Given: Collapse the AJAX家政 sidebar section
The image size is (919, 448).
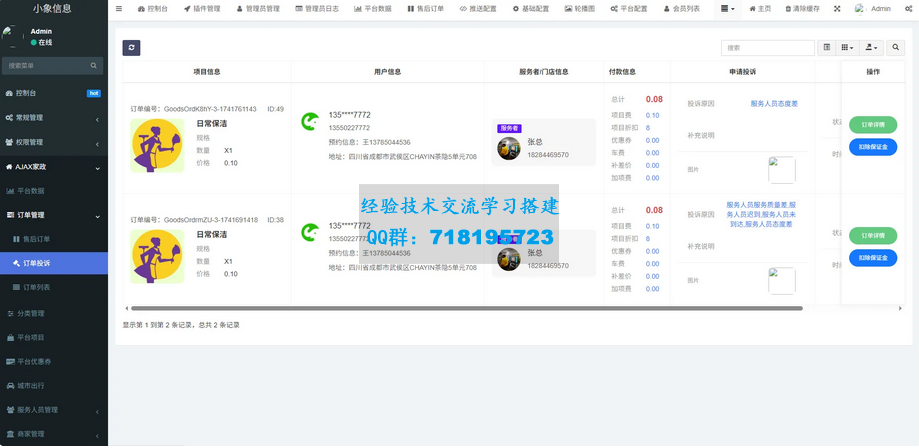Looking at the screenshot, I should [54, 167].
